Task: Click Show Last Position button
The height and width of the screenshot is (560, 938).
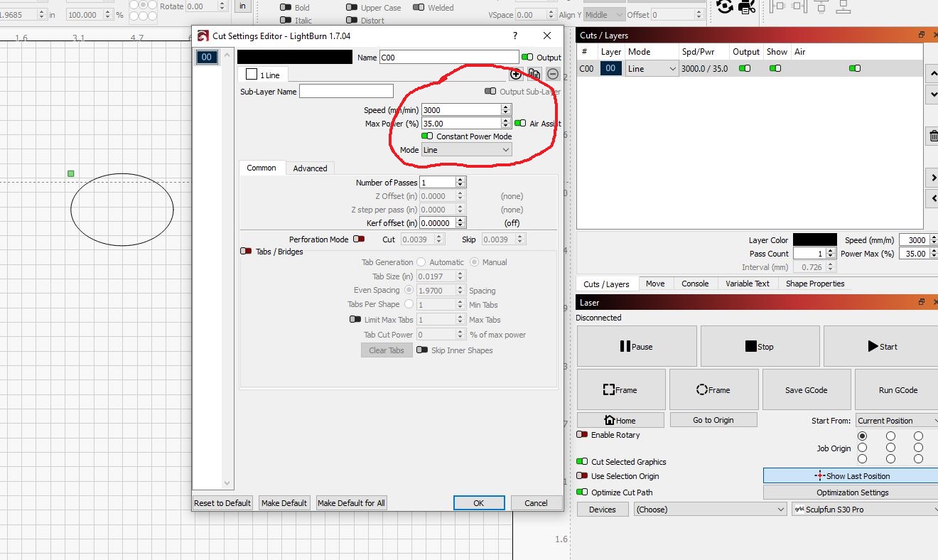Action: [x=851, y=475]
